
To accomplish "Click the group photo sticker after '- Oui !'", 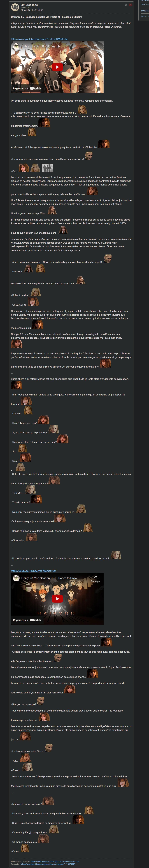I will [x=47, y=167].
